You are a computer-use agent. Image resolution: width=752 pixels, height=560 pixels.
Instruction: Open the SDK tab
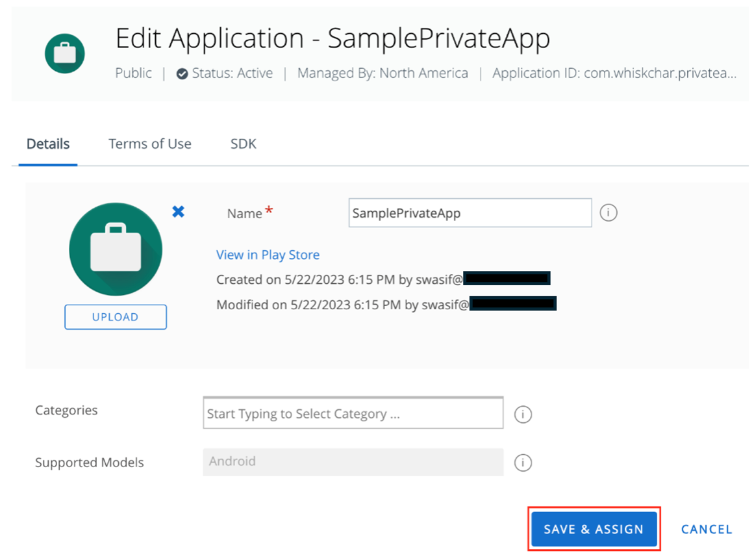pyautogui.click(x=243, y=144)
